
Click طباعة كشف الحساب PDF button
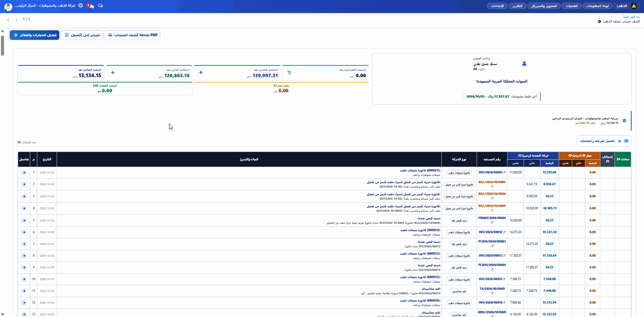[x=132, y=35]
